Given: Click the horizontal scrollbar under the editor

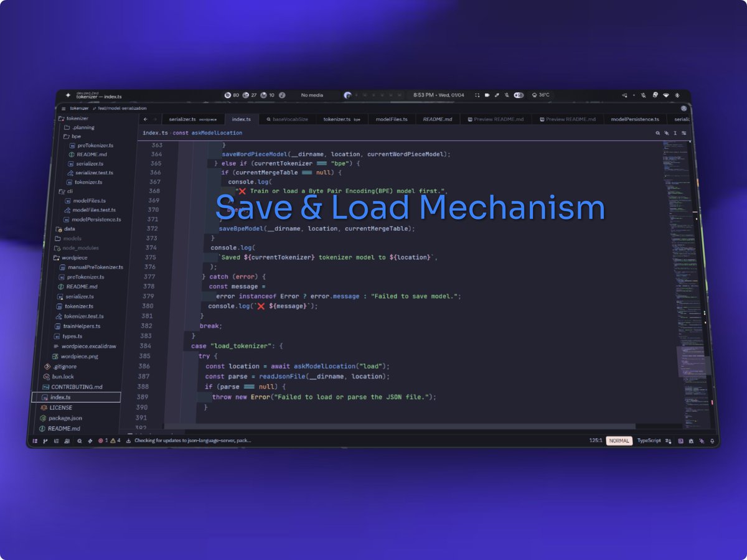Looking at the screenshot, I should (x=401, y=427).
